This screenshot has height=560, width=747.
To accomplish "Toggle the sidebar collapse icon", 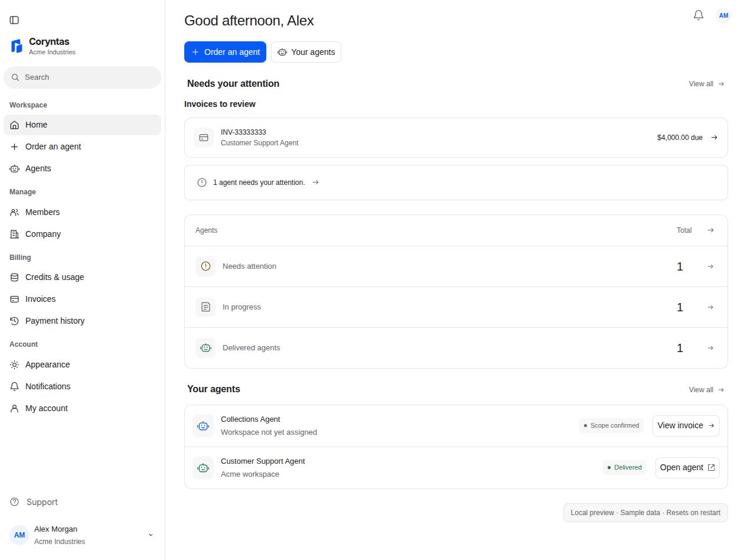I will [14, 20].
